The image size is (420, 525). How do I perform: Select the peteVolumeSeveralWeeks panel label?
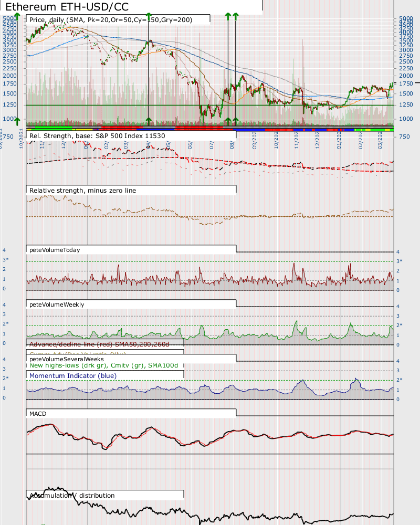tap(67, 359)
